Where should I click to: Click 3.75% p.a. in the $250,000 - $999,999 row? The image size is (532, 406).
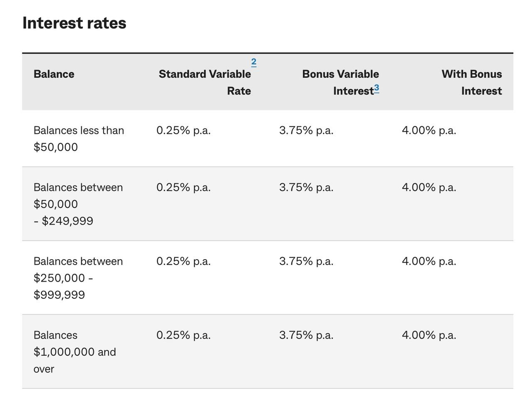[306, 261]
